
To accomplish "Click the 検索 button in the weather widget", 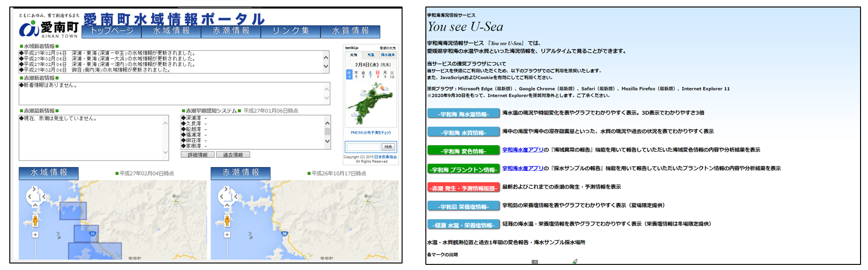I will click(388, 147).
